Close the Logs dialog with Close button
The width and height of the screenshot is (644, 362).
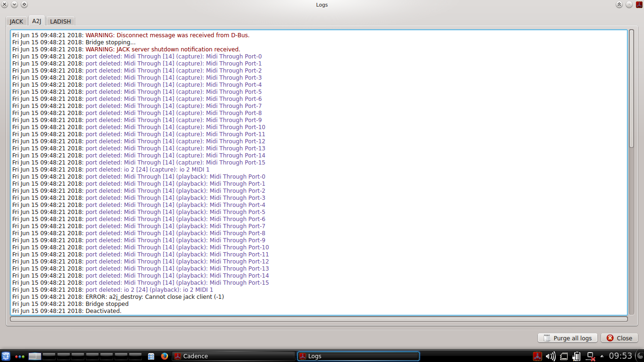pos(619,338)
